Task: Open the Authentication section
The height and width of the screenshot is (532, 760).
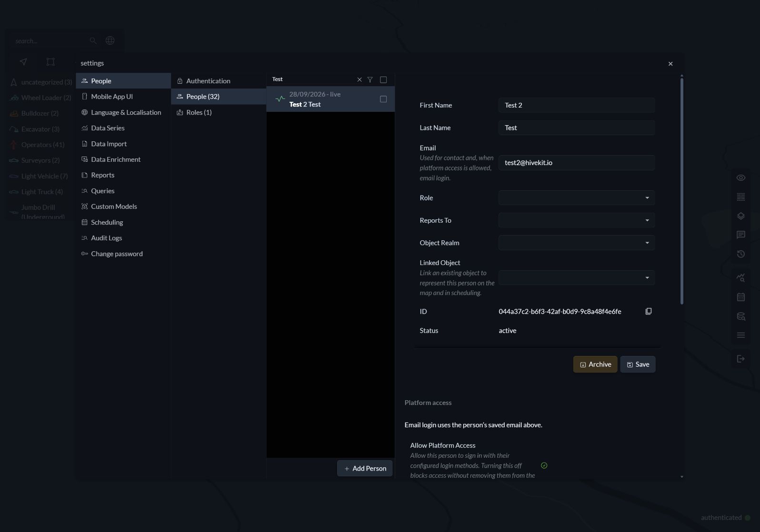Action: (x=219, y=81)
